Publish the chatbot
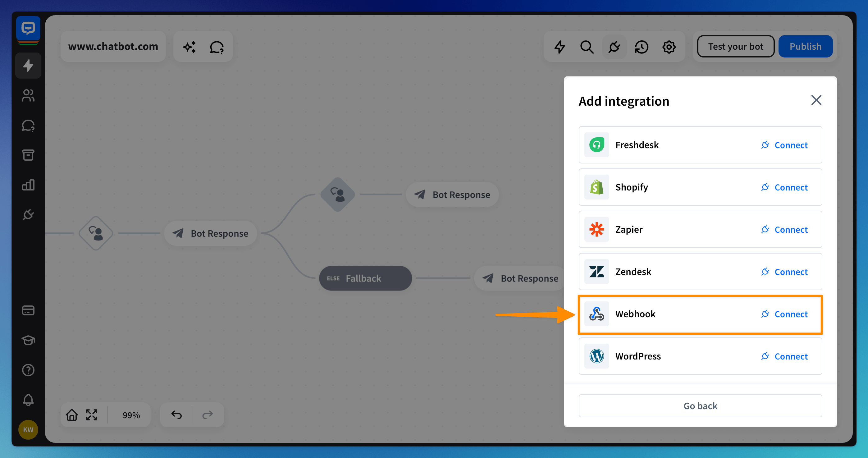The height and width of the screenshot is (458, 868). [x=805, y=46]
